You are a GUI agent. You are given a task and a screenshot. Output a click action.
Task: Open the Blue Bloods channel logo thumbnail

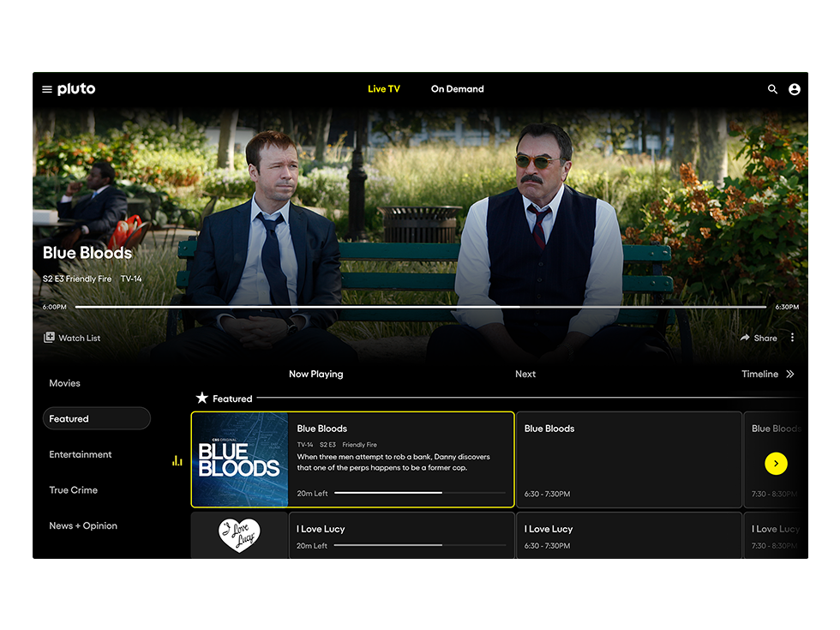pyautogui.click(x=240, y=459)
